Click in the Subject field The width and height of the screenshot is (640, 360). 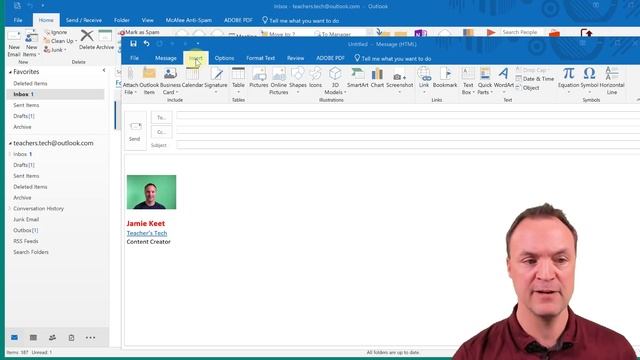tap(408, 145)
